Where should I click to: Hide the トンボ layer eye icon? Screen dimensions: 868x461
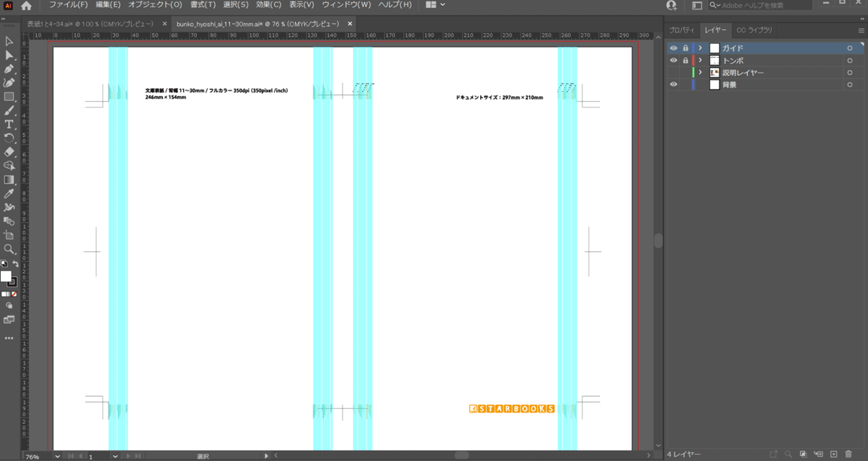click(x=673, y=60)
